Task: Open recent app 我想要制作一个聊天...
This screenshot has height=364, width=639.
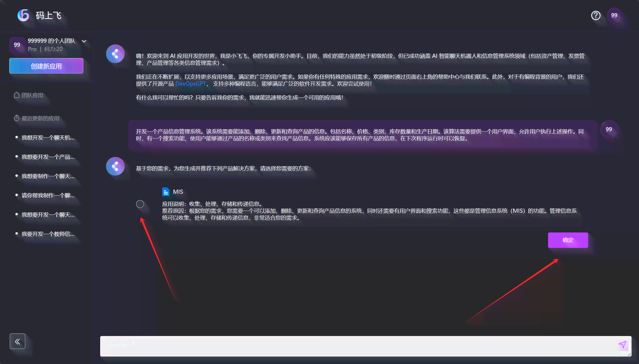Action: [48, 176]
